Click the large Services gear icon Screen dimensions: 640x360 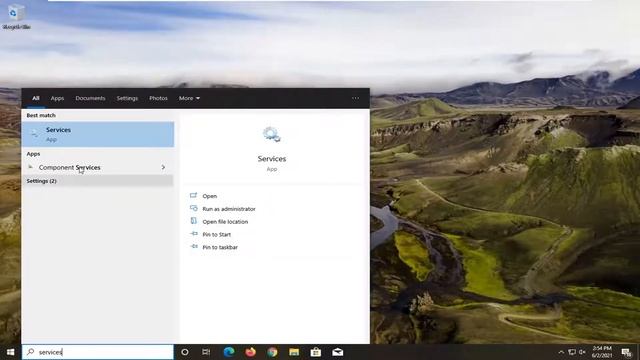[272, 134]
